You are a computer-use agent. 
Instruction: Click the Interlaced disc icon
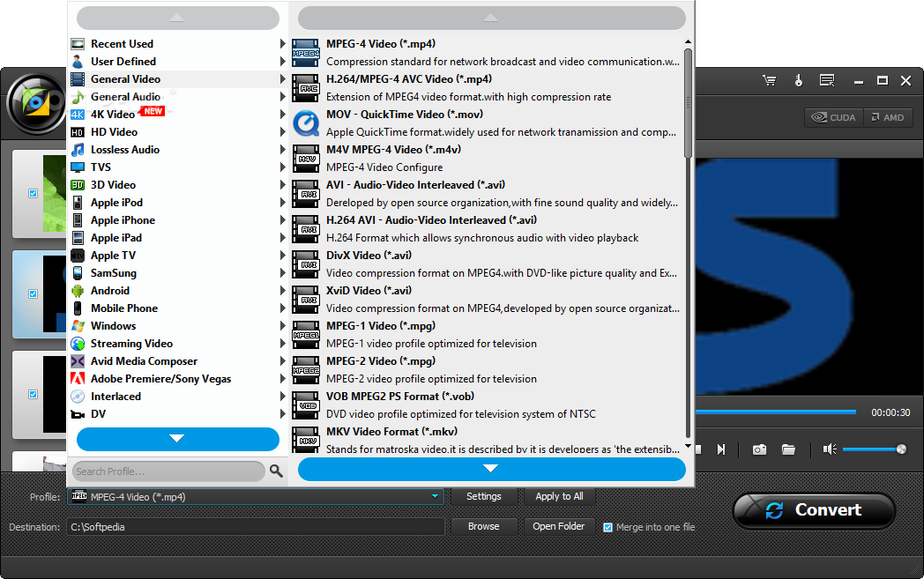click(78, 397)
